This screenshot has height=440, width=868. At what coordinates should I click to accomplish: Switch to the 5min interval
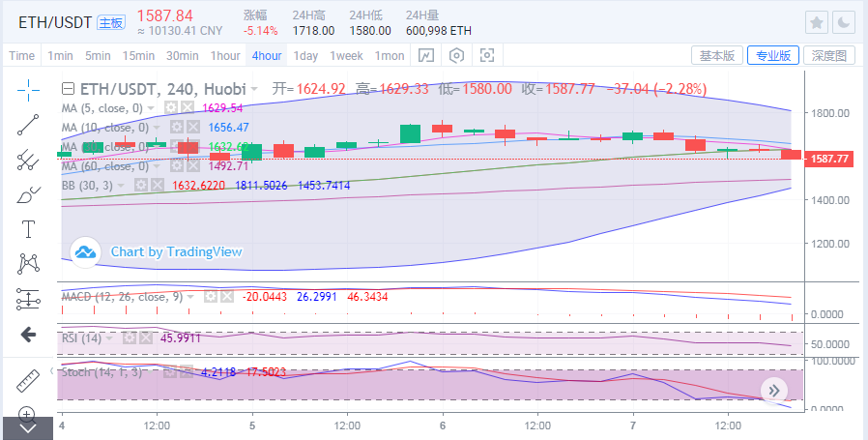tap(98, 55)
